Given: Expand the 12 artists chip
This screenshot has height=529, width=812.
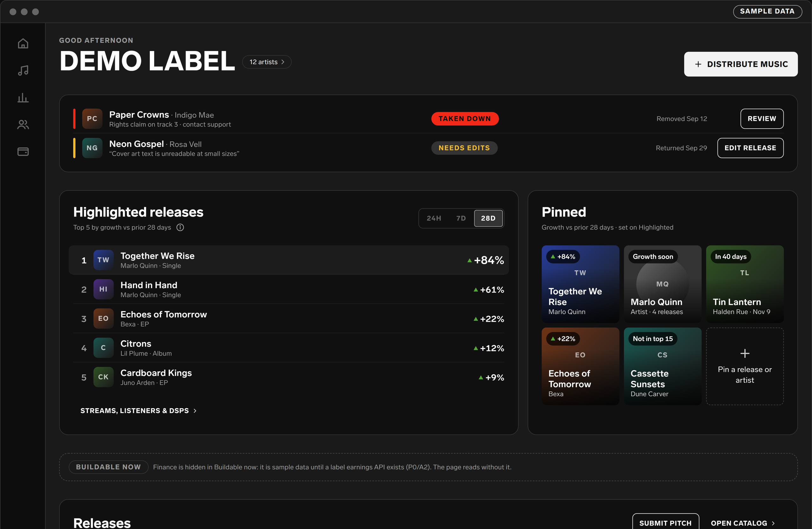Looking at the screenshot, I should [x=267, y=62].
